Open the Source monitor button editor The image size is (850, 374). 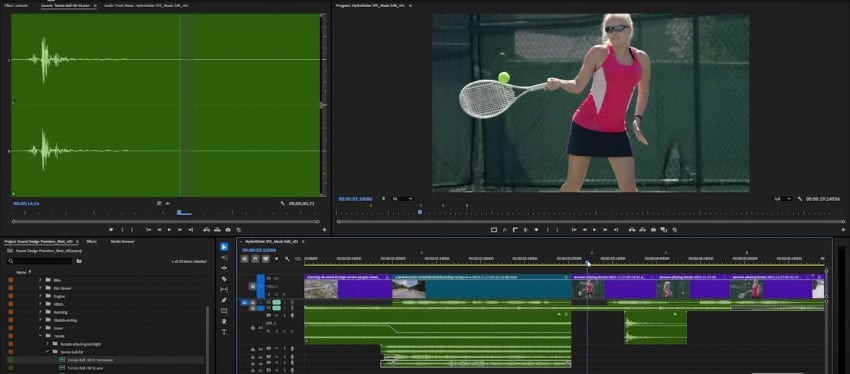point(324,230)
